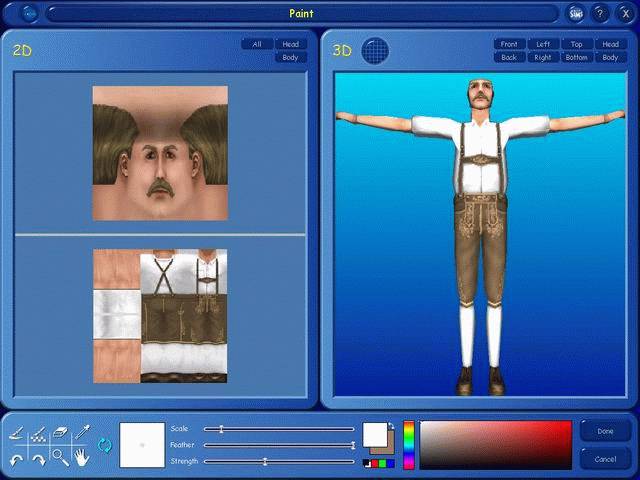Viewport: 640px width, 480px height.
Task: Click the head texture image in 2D view
Action: pos(160,153)
